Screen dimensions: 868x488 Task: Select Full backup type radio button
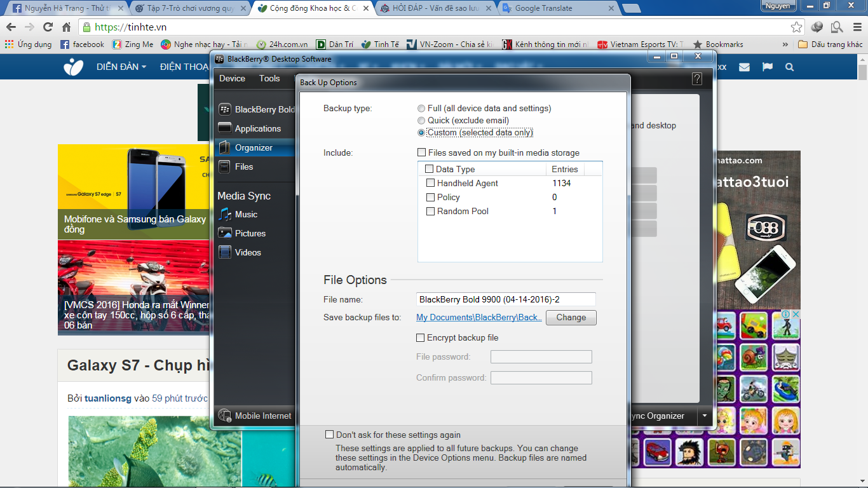[421, 109]
